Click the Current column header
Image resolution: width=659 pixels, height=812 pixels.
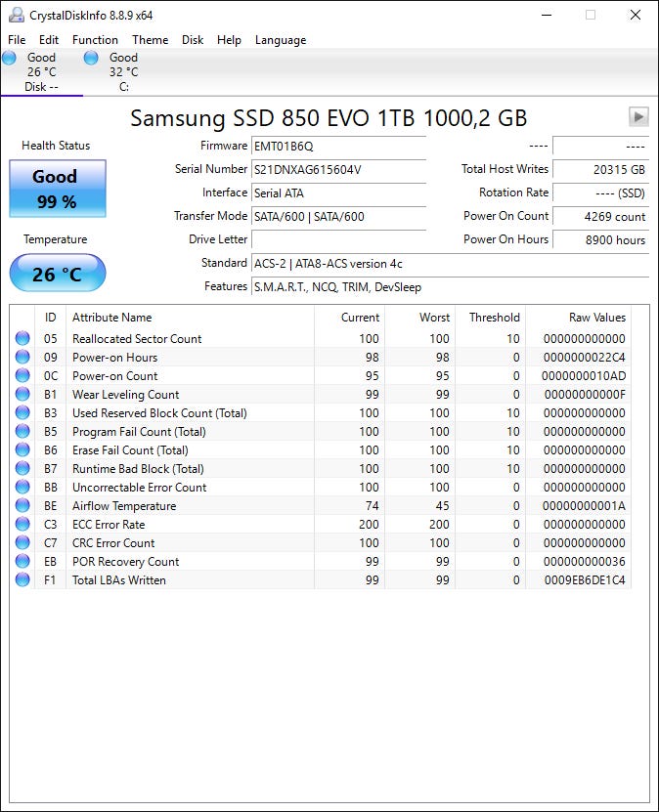pos(349,318)
